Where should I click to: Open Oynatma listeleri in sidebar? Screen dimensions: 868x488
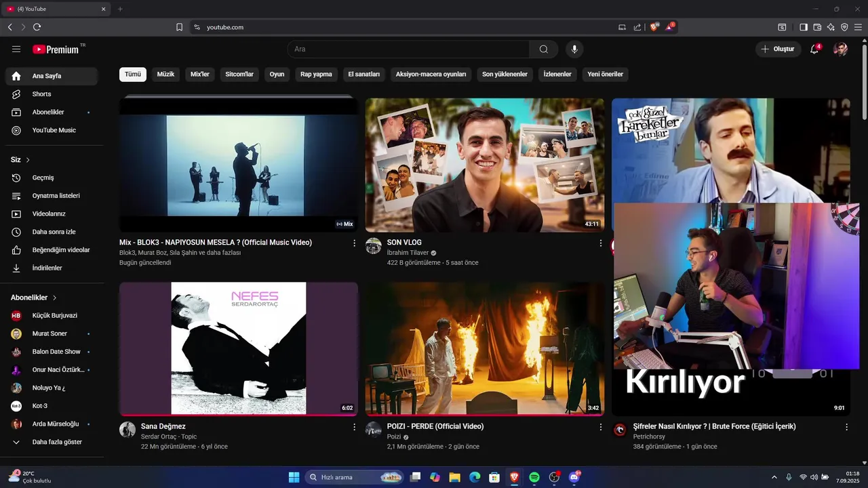tap(52, 196)
